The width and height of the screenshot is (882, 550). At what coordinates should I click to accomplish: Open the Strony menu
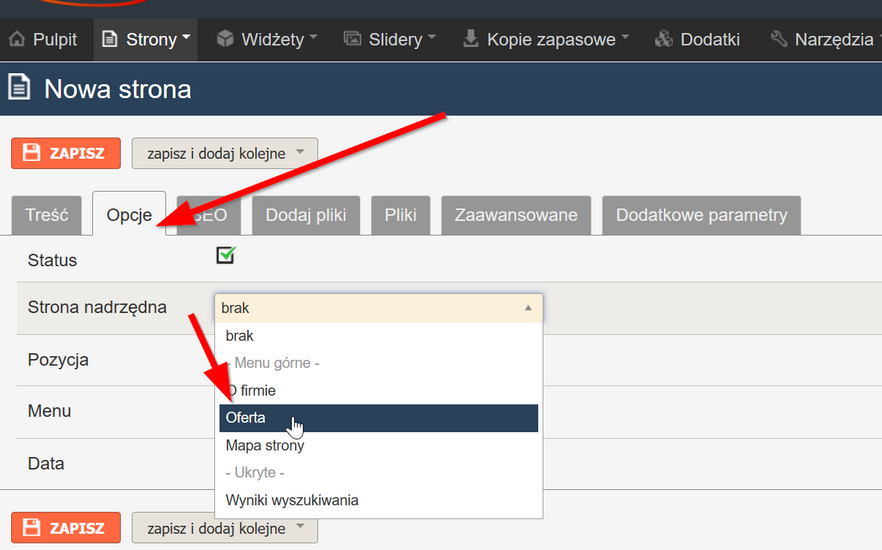coord(146,39)
